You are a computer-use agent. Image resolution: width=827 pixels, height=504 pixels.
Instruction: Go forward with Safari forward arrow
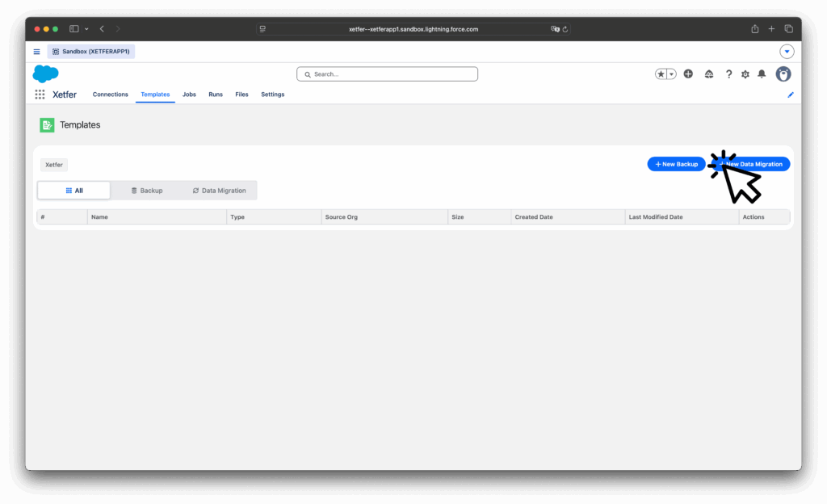[x=118, y=29]
